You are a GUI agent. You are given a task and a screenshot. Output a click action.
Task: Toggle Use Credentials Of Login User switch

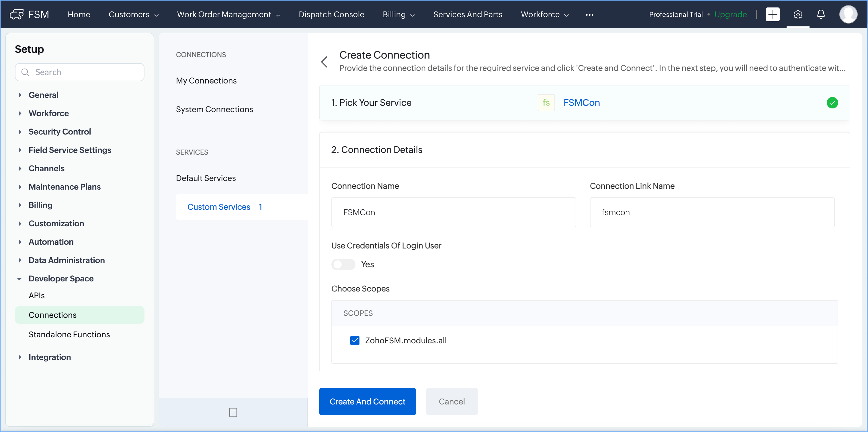coord(343,264)
